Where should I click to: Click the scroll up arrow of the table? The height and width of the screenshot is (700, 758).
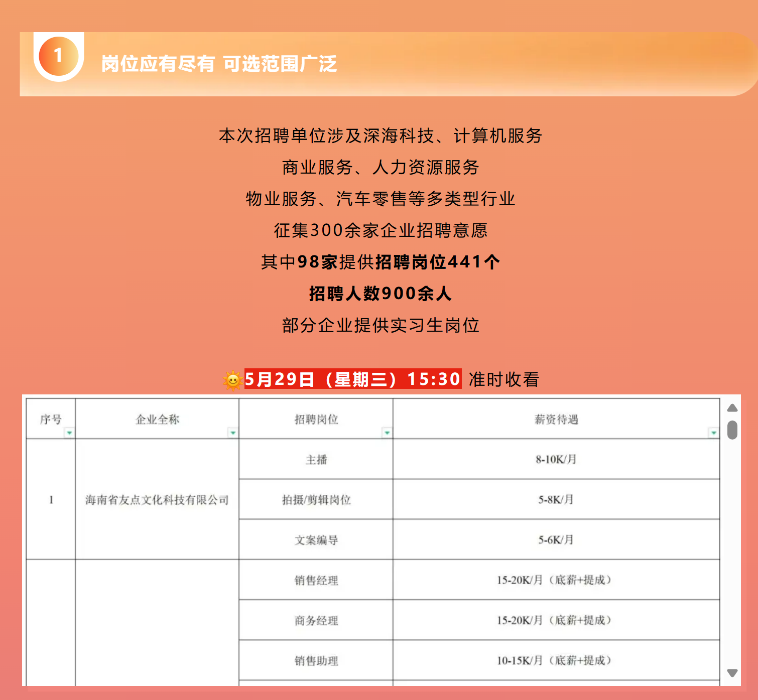point(732,408)
